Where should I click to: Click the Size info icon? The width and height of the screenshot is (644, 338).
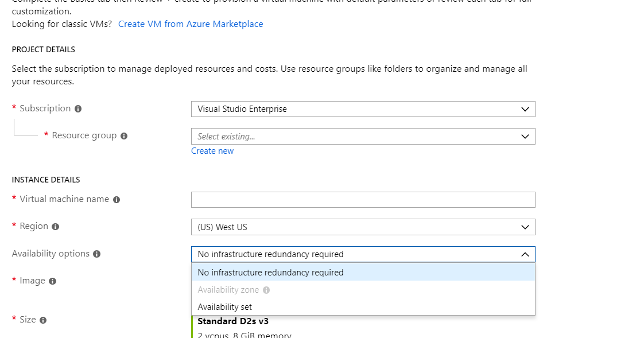43,320
